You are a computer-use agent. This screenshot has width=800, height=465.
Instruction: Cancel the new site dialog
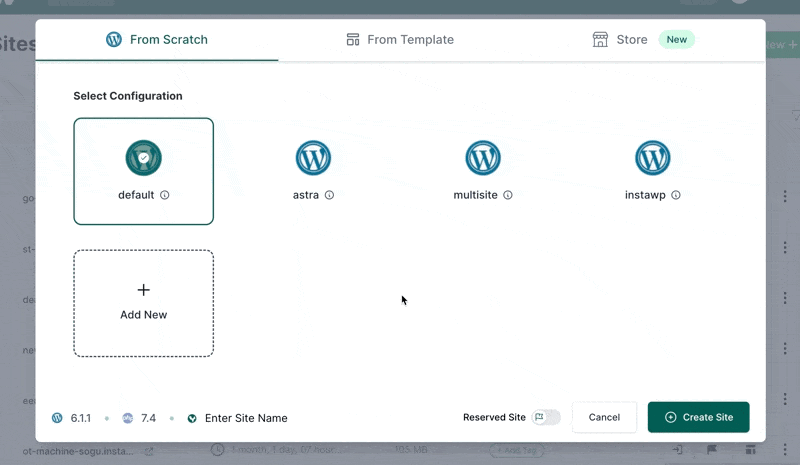click(x=604, y=417)
